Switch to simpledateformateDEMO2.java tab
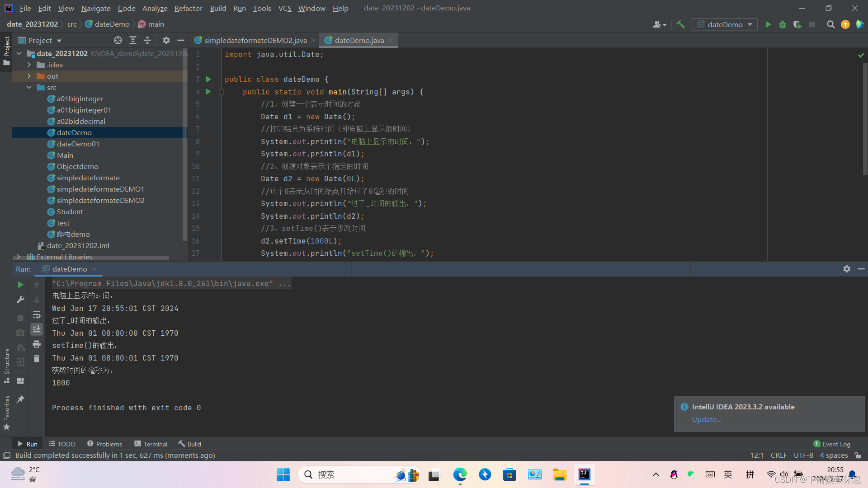Viewport: 868px width, 488px height. pos(255,40)
